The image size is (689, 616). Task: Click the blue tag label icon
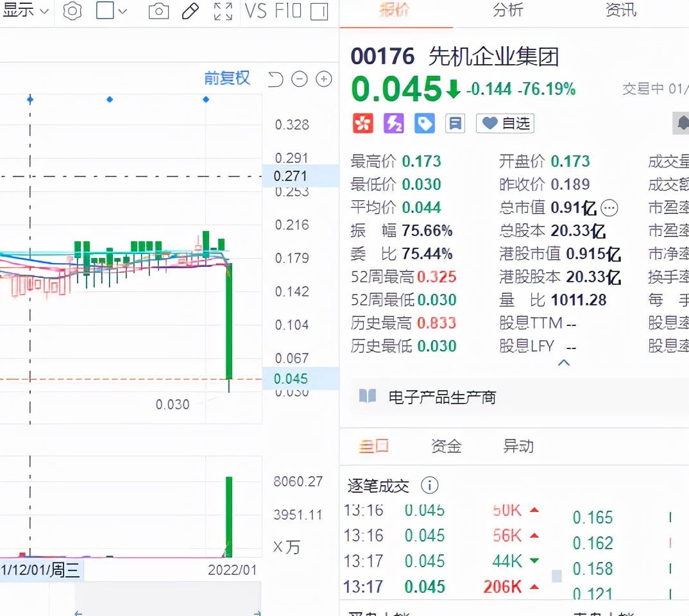pyautogui.click(x=424, y=123)
